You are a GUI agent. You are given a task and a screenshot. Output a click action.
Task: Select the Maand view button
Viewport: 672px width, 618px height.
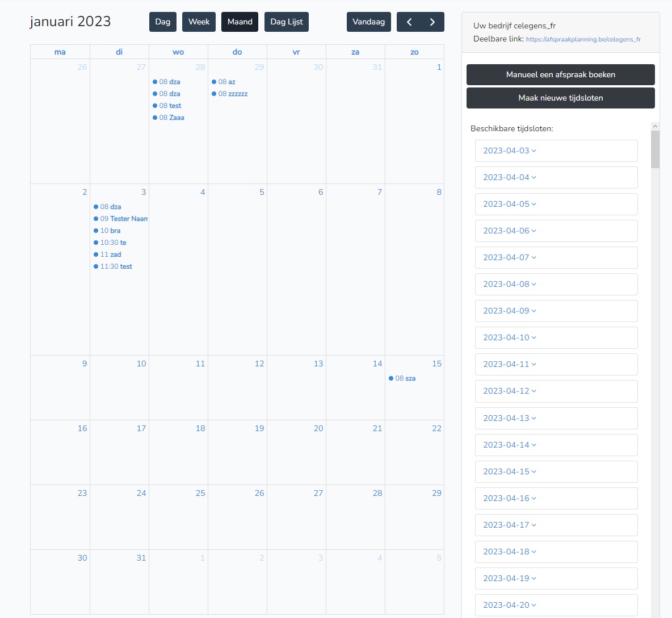(240, 22)
